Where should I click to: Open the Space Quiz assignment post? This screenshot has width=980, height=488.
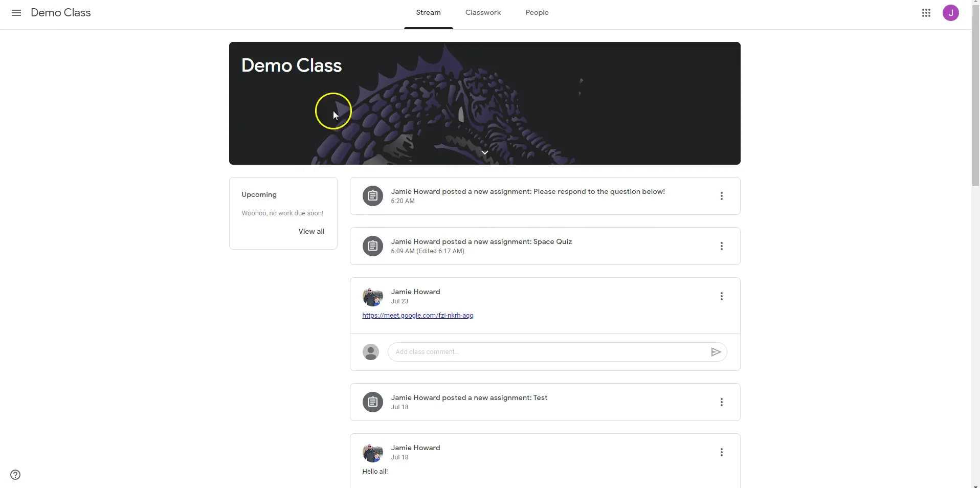pyautogui.click(x=545, y=246)
